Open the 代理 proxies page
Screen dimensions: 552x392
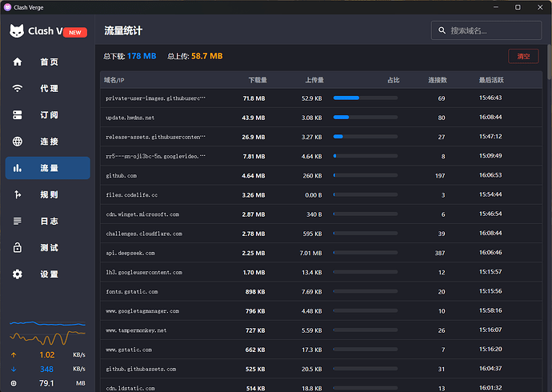[x=47, y=88]
